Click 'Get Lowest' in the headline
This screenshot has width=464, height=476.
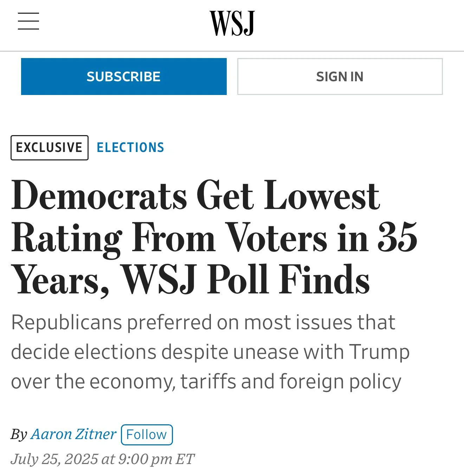click(x=288, y=196)
